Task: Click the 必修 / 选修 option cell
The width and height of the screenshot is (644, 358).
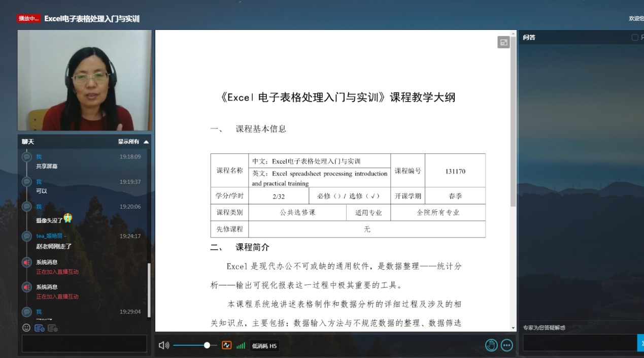Action: 349,196
